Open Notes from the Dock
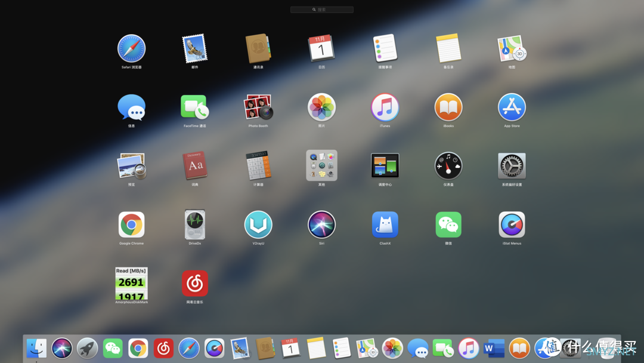 click(316, 348)
